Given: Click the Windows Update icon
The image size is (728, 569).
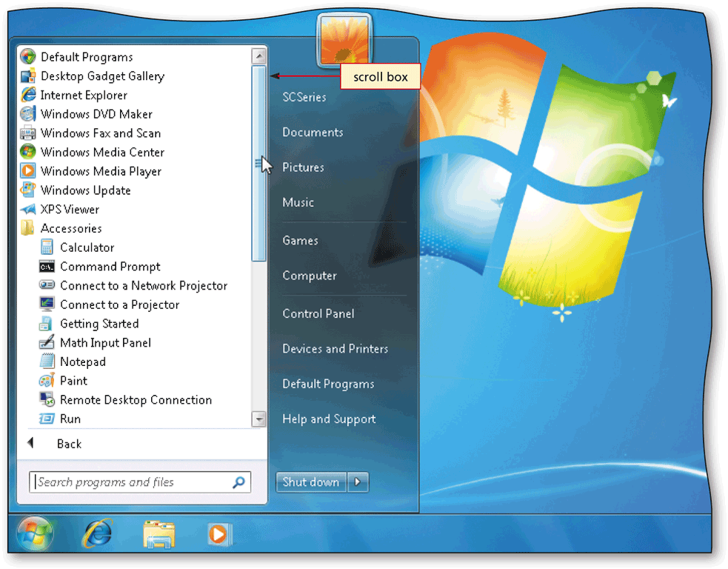Looking at the screenshot, I should coord(28,190).
